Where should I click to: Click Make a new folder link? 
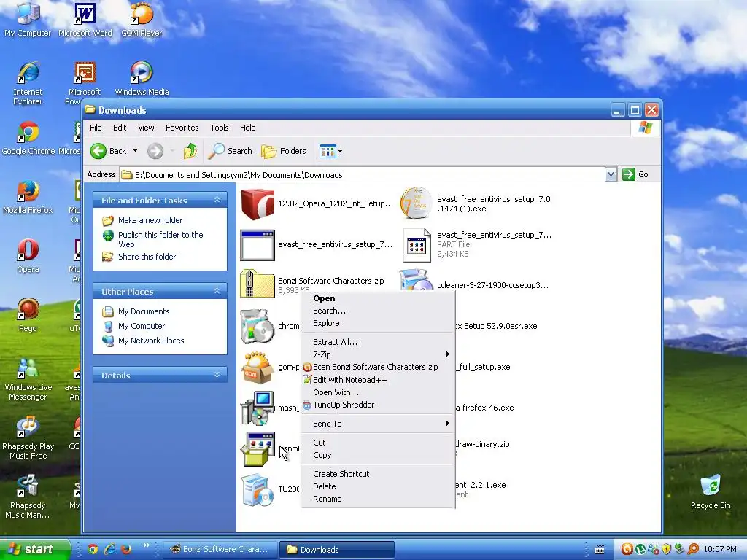pyautogui.click(x=150, y=220)
